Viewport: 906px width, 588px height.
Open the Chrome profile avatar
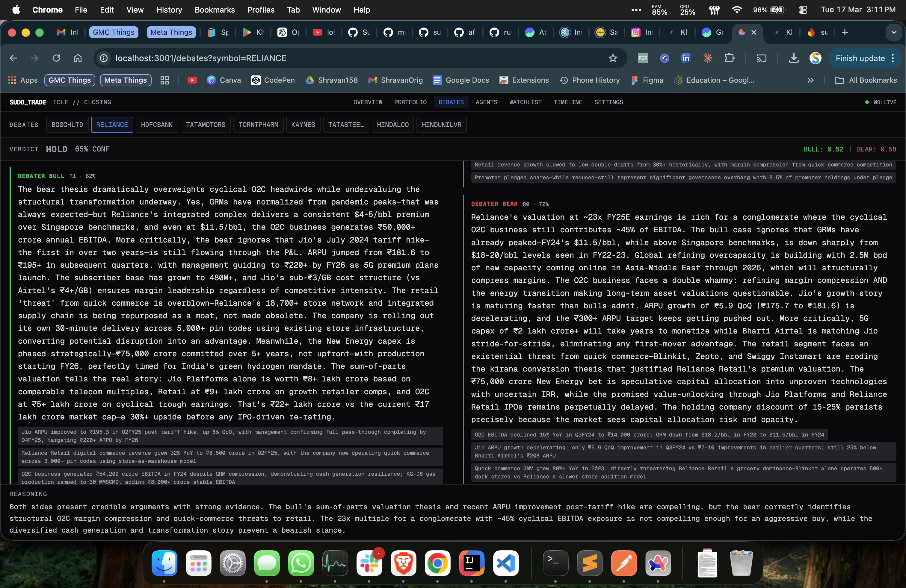[x=815, y=58]
